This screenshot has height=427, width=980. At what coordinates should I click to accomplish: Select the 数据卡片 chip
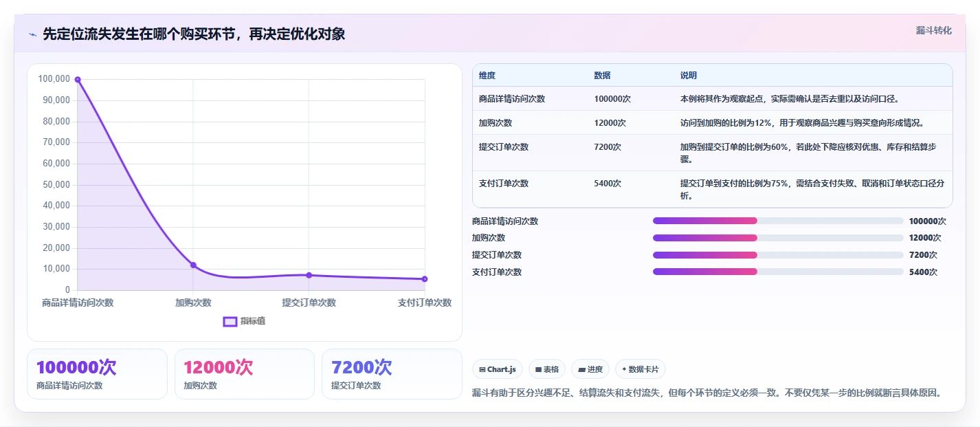pyautogui.click(x=641, y=369)
